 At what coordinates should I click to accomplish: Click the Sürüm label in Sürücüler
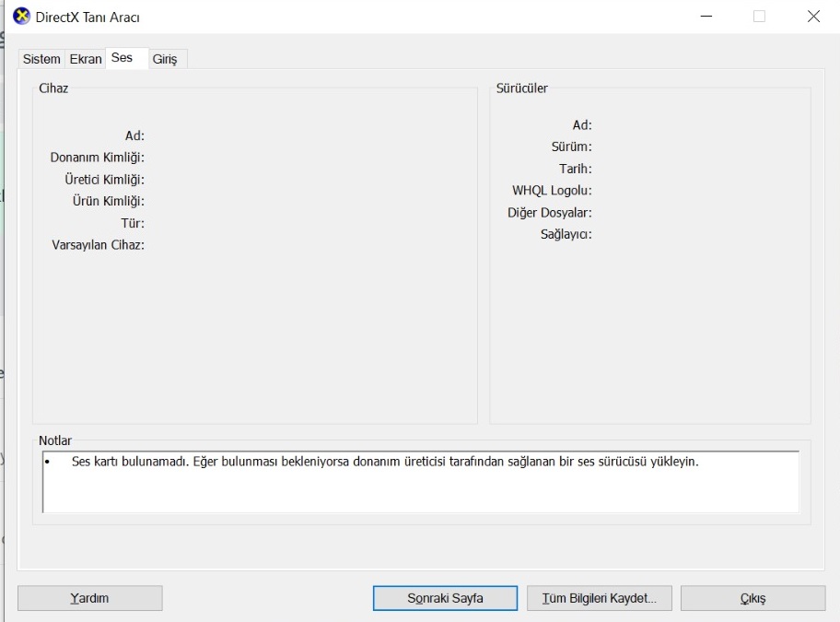(572, 147)
